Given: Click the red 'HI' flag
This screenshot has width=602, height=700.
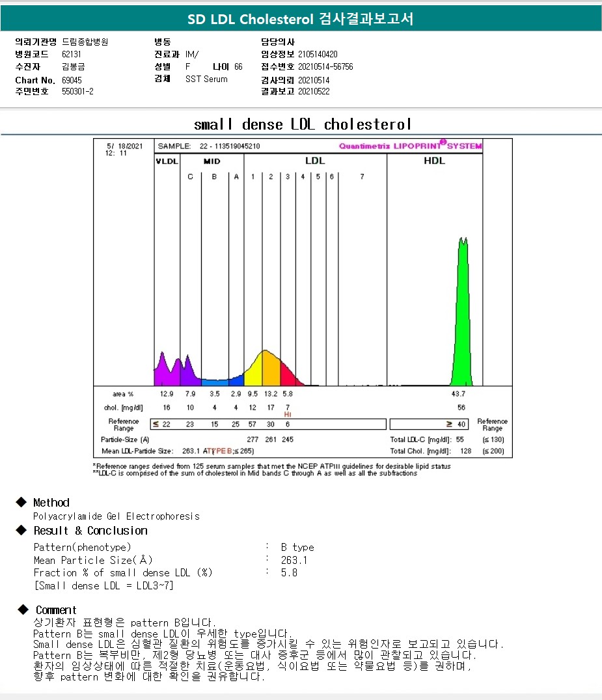Looking at the screenshot, I should pyautogui.click(x=288, y=415).
